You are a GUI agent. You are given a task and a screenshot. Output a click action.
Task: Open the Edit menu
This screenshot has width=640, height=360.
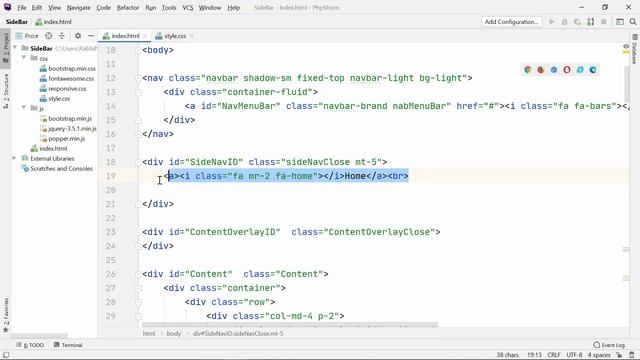(37, 7)
